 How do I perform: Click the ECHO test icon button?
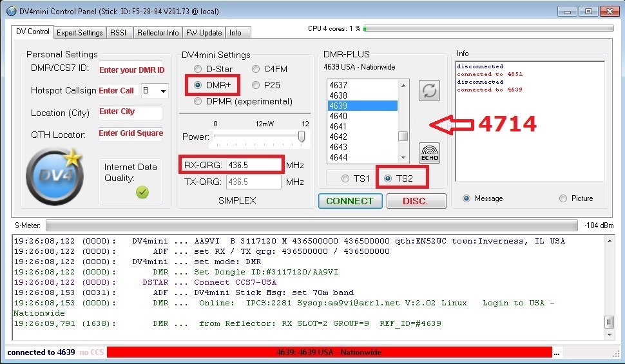click(x=429, y=153)
